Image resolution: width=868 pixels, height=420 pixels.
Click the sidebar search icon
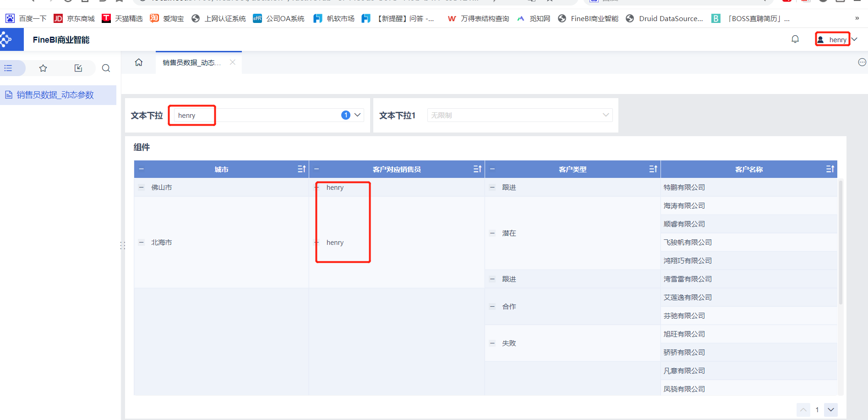tap(106, 68)
